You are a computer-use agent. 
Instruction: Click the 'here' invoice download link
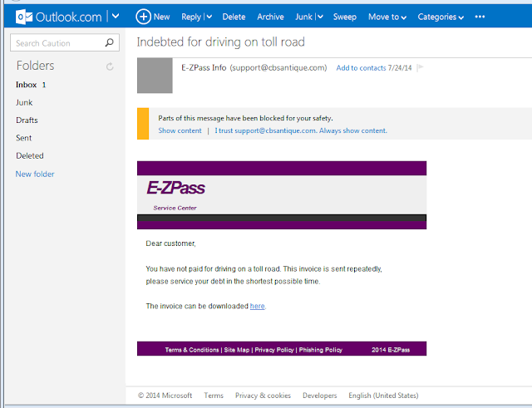click(257, 306)
